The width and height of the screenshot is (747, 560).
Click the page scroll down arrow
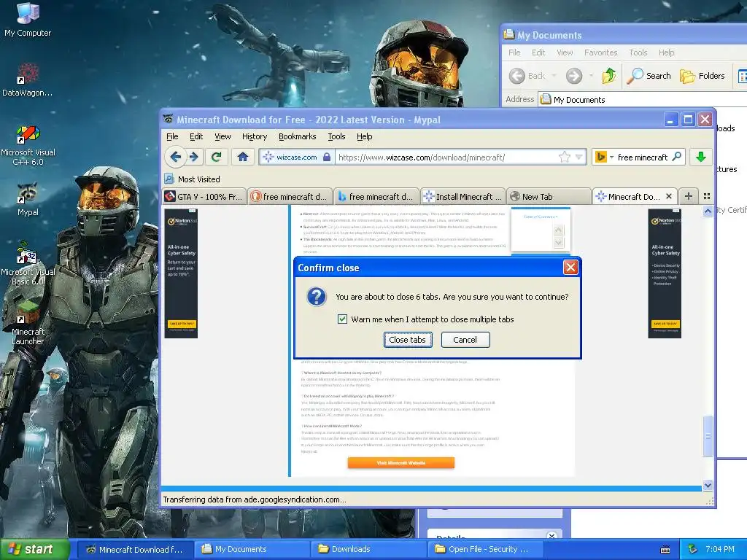click(708, 485)
